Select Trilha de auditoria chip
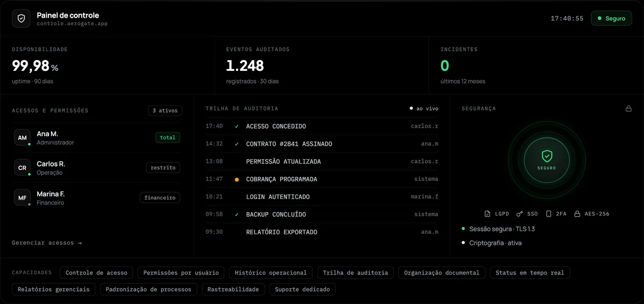Viewport: 644px width, 304px height. coord(355,273)
